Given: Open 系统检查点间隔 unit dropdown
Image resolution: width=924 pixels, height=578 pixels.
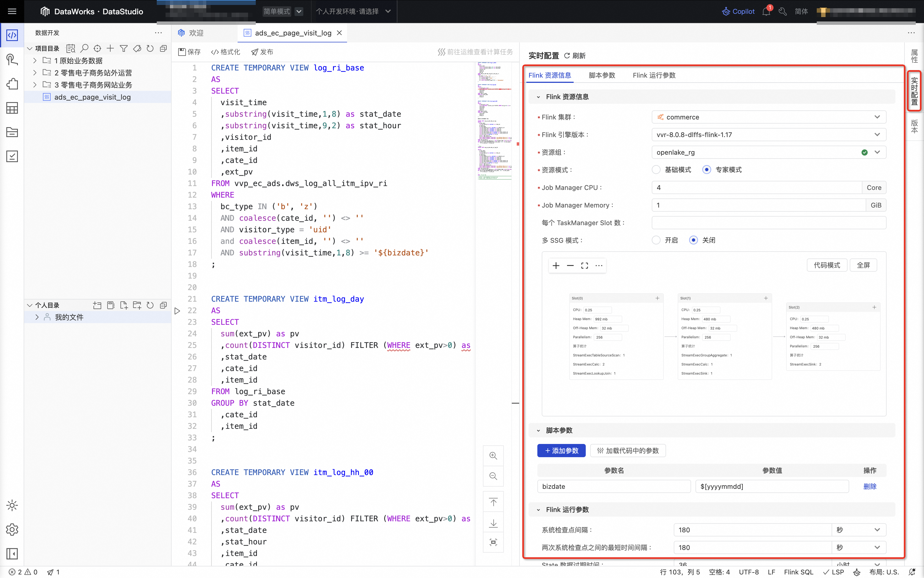Looking at the screenshot, I should pyautogui.click(x=859, y=530).
